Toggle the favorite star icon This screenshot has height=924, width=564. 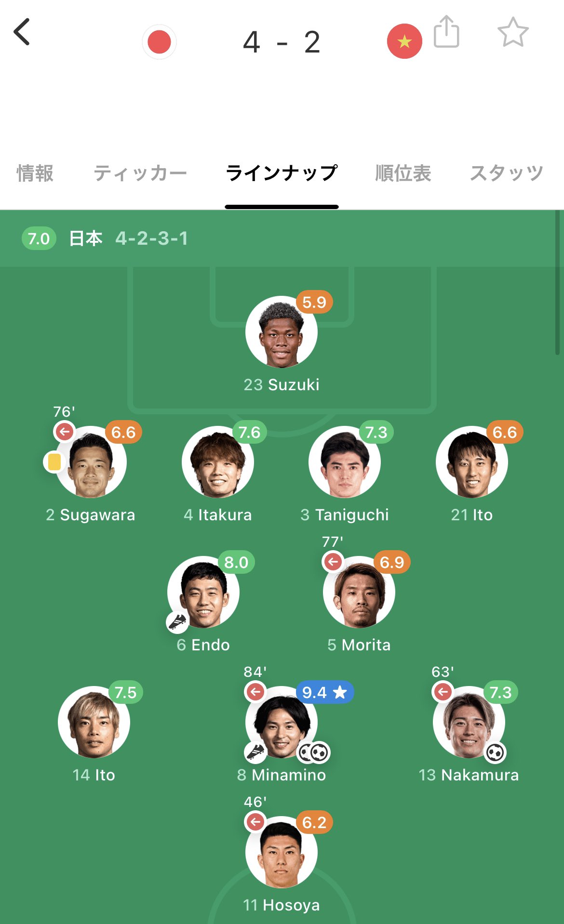513,32
